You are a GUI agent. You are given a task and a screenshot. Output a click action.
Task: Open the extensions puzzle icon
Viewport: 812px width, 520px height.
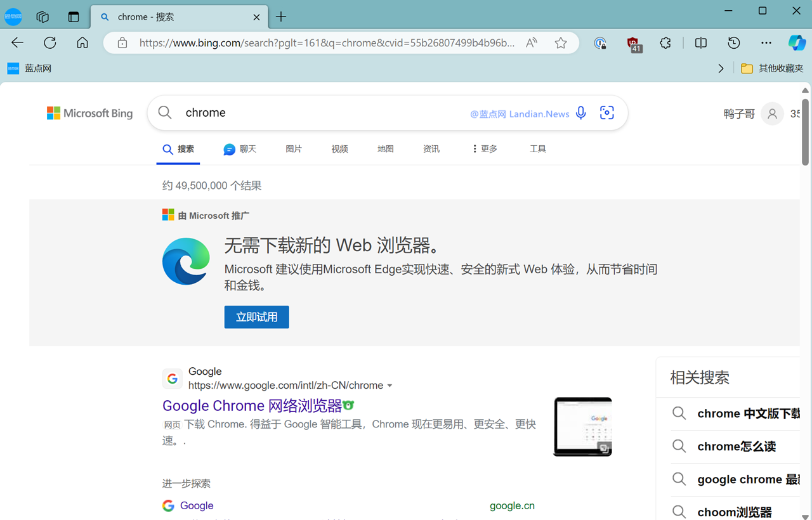tap(665, 43)
